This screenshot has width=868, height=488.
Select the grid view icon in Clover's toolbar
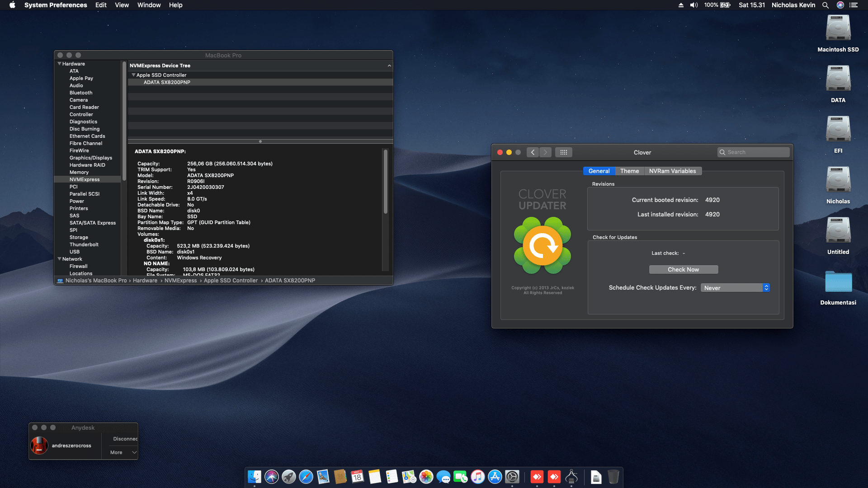(564, 152)
